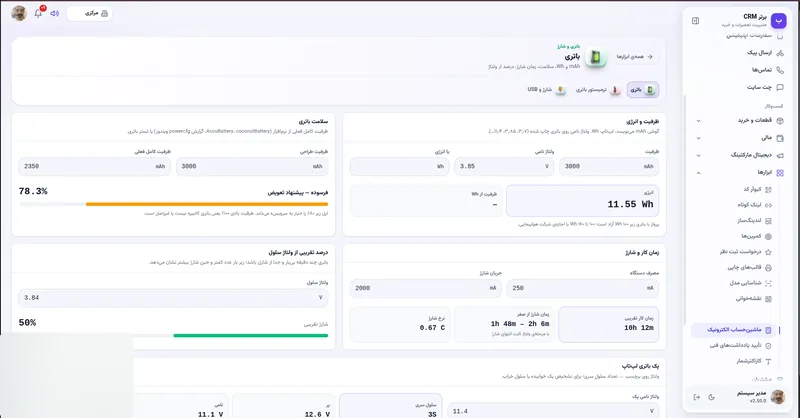
Task: Switch to the باتری tab
Action: coord(643,90)
